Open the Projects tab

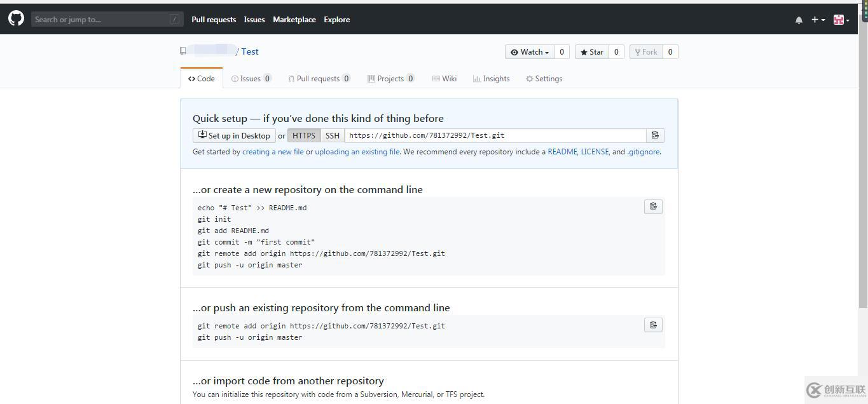[391, 79]
